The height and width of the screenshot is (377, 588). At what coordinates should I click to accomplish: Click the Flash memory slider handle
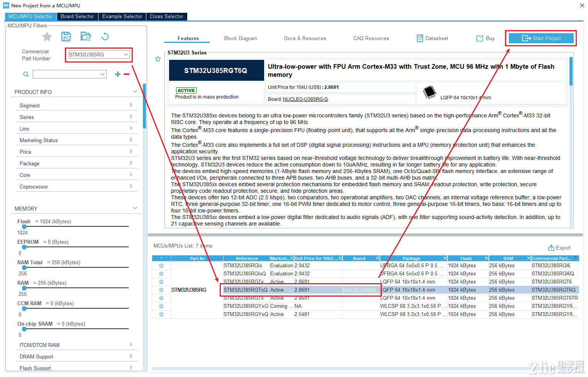tap(24, 227)
